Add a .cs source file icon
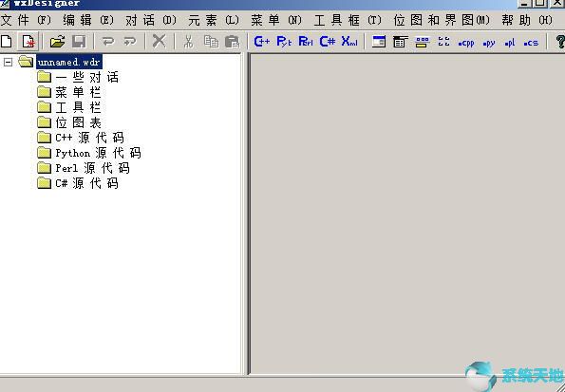The height and width of the screenshot is (392, 565). (531, 43)
